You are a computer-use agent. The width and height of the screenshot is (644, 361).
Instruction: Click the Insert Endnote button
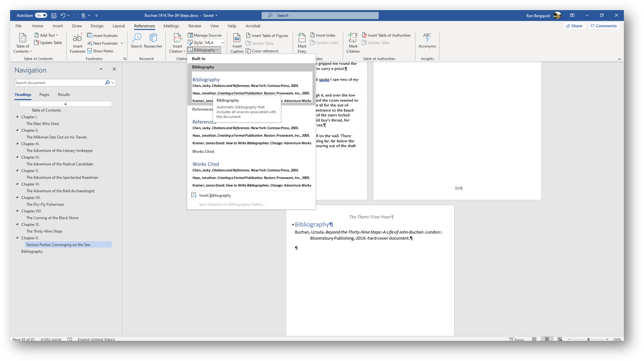click(103, 36)
